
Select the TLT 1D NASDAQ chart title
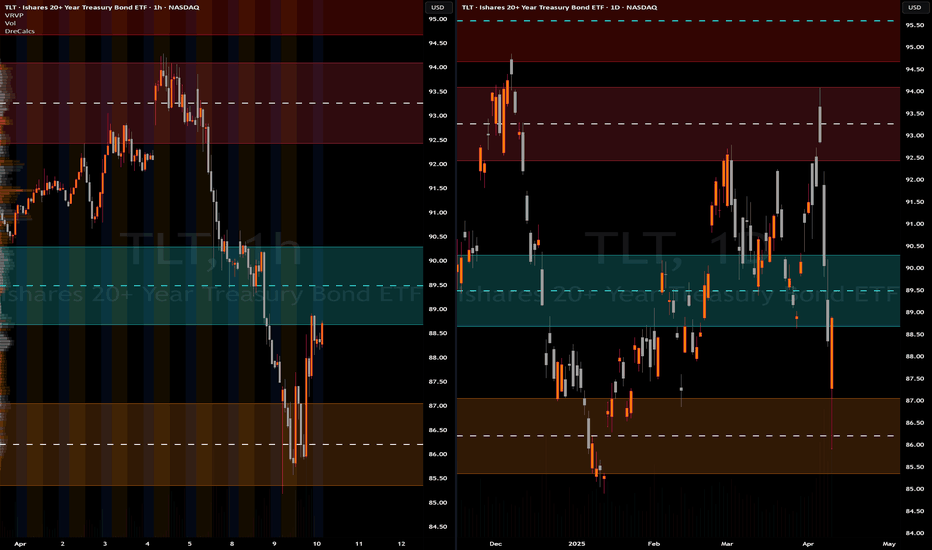point(559,7)
